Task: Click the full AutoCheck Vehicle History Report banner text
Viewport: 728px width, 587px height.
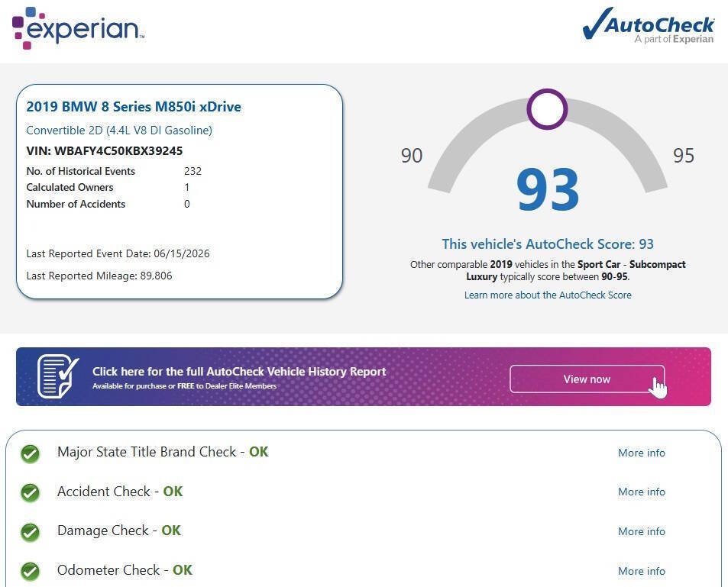Action: coord(239,372)
